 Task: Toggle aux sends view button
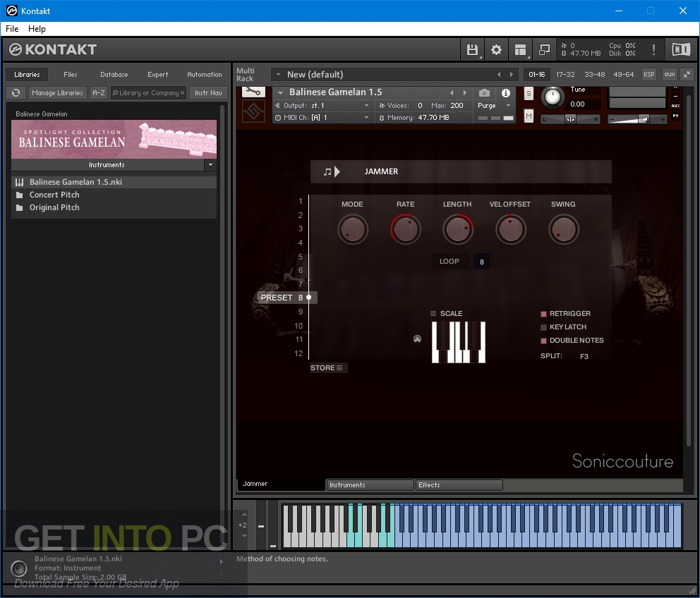pos(669,75)
